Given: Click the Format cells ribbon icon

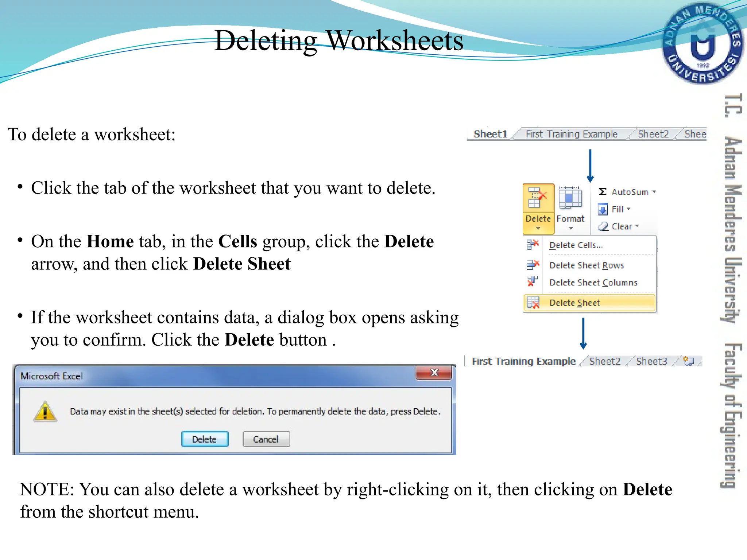Looking at the screenshot, I should tap(570, 198).
